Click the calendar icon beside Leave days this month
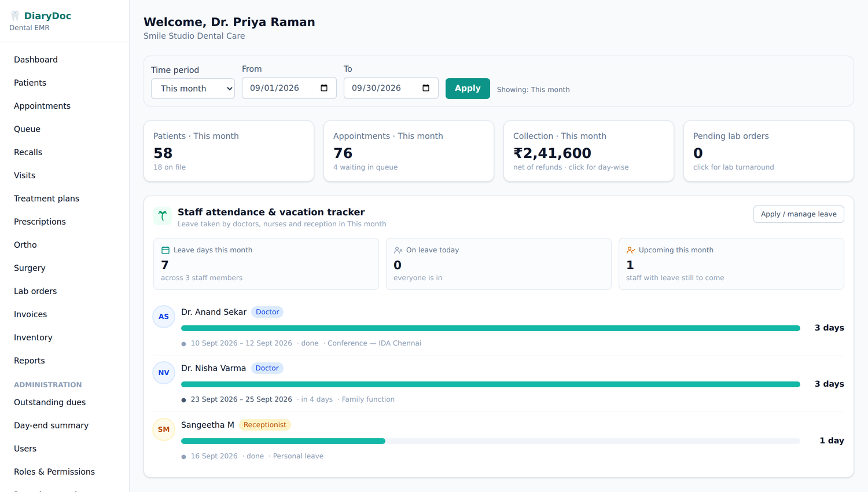868x492 pixels. (165, 250)
